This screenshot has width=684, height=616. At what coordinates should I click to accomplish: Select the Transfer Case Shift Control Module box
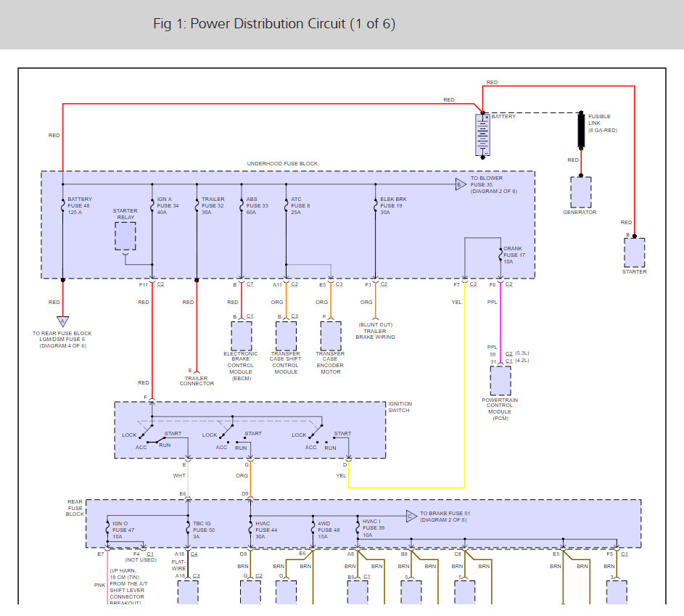[x=286, y=336]
